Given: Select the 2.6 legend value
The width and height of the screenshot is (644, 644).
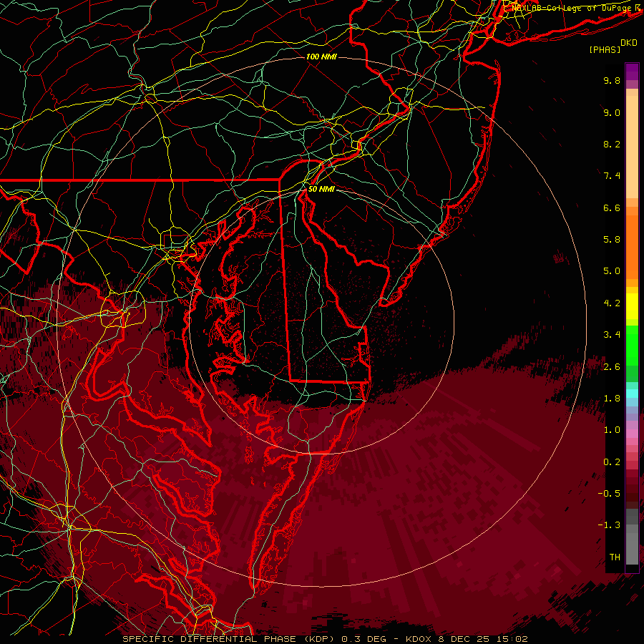Looking at the screenshot, I should 612,367.
